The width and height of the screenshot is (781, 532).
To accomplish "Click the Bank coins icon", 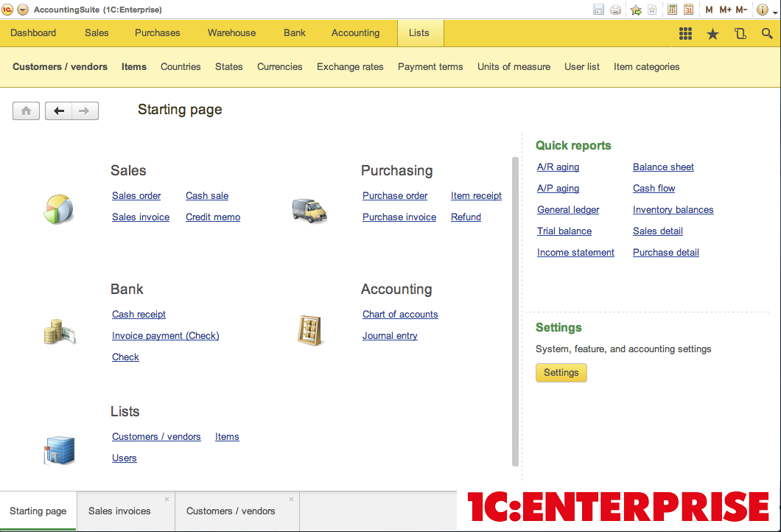I will (x=59, y=332).
